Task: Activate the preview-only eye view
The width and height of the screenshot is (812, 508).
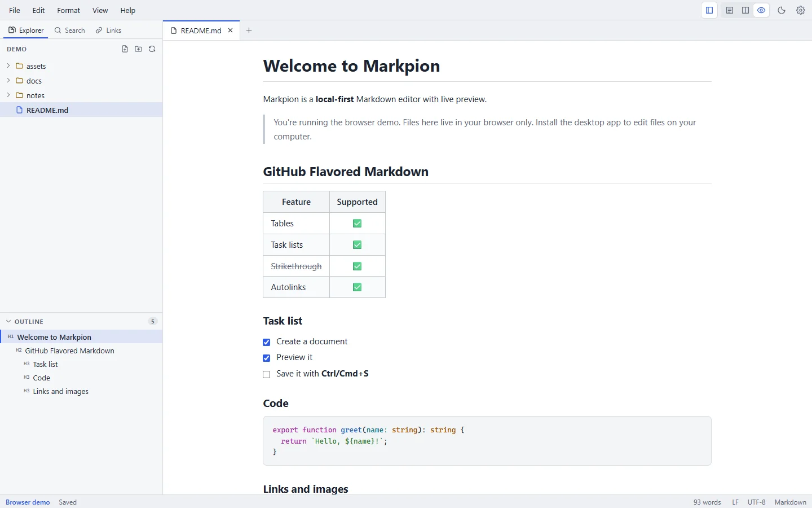Action: (761, 10)
